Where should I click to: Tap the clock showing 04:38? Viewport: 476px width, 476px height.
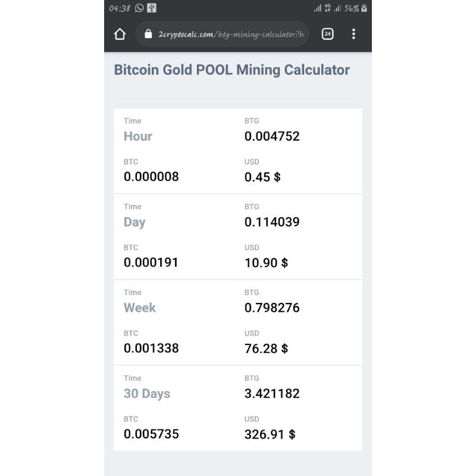pos(120,8)
